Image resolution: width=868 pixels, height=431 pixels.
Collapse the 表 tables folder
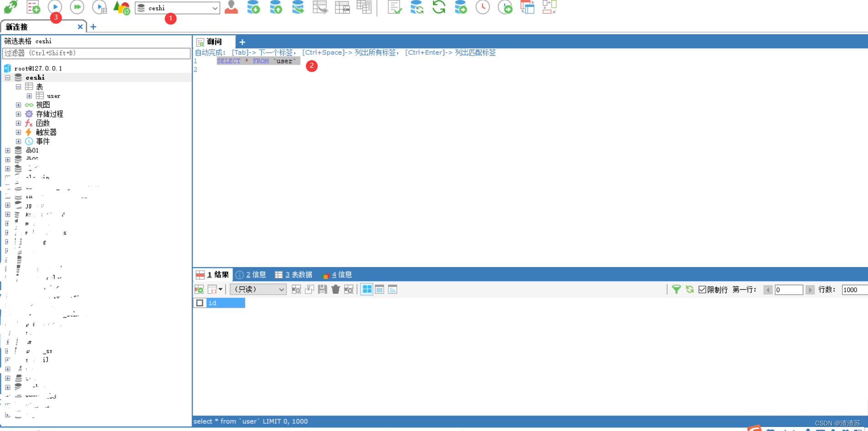click(x=19, y=87)
